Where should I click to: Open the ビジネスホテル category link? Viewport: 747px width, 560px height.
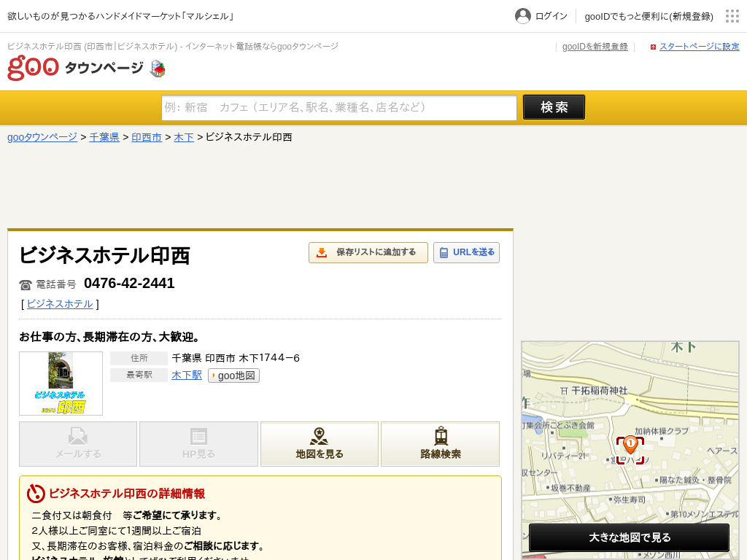tap(60, 304)
